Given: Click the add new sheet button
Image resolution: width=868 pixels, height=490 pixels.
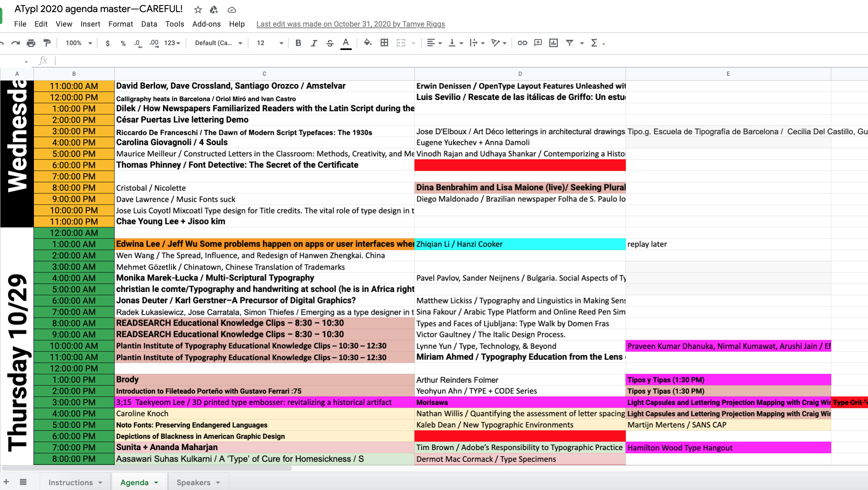Looking at the screenshot, I should [6, 482].
